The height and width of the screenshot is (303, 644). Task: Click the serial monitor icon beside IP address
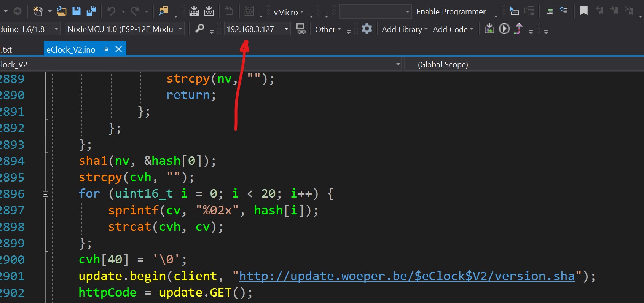tap(301, 29)
